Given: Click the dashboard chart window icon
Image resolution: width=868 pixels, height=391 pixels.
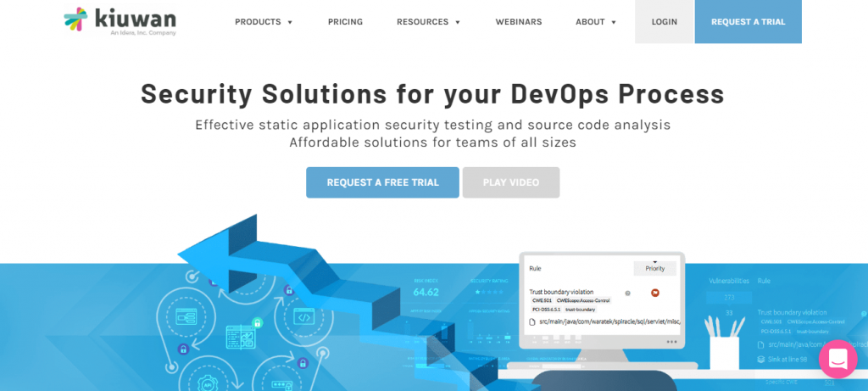Looking at the screenshot, I should (241, 336).
